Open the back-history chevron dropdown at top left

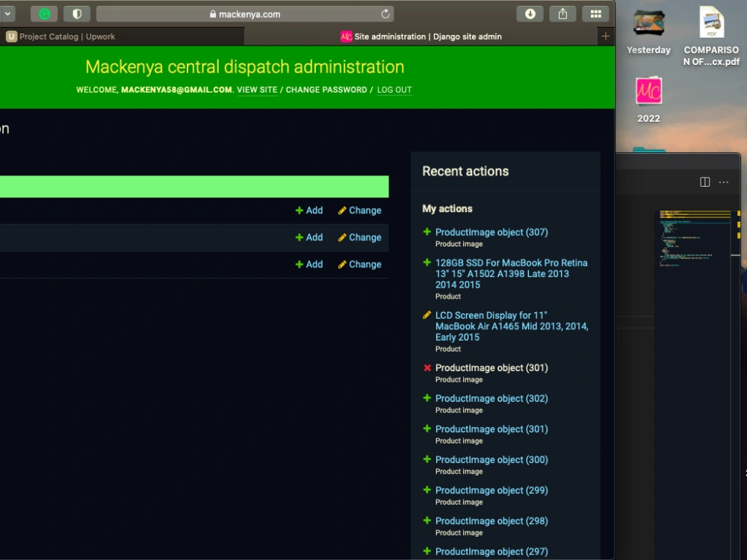tap(8, 13)
